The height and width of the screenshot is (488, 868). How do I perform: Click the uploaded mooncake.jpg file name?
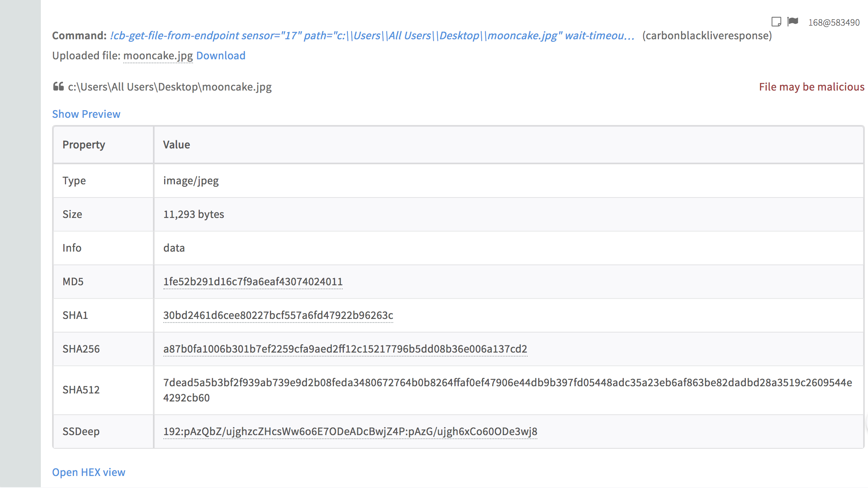(158, 56)
